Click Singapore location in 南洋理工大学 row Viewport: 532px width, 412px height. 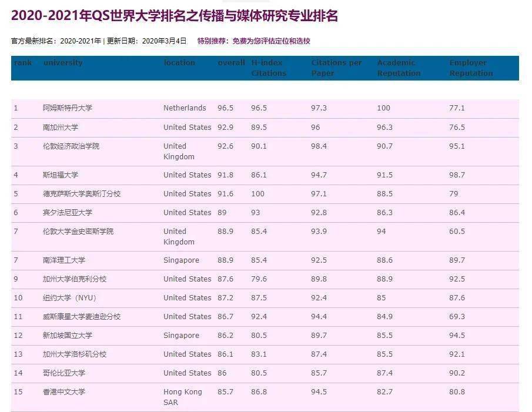click(181, 260)
